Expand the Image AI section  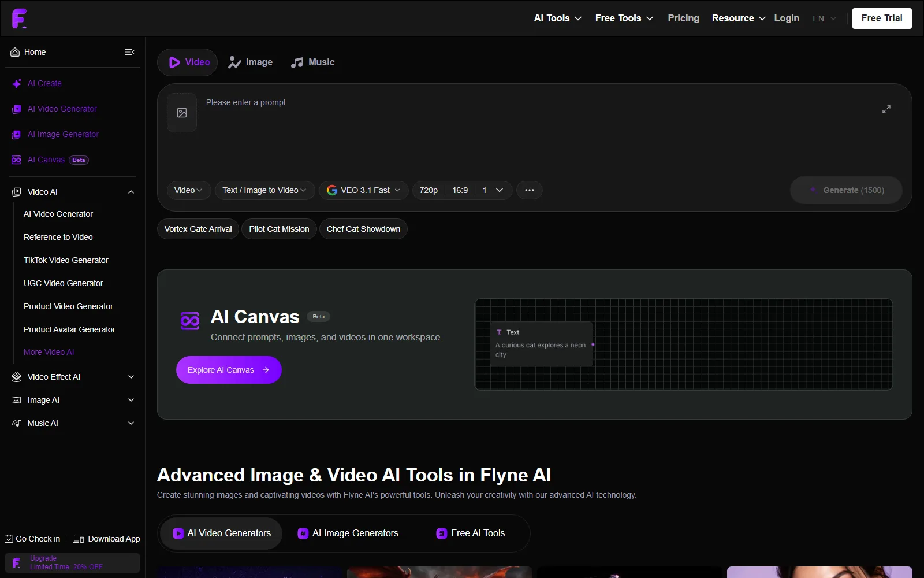click(x=131, y=400)
